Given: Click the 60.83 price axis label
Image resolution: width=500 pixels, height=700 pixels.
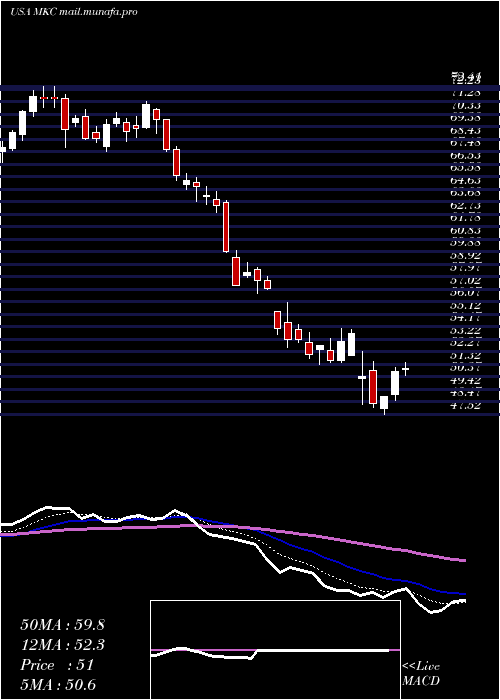Looking at the screenshot, I should click(x=467, y=231).
